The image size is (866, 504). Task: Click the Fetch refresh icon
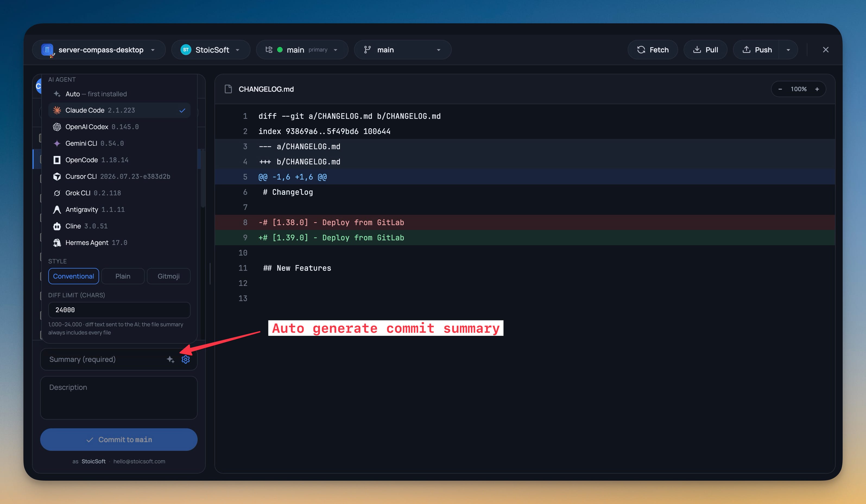point(641,50)
